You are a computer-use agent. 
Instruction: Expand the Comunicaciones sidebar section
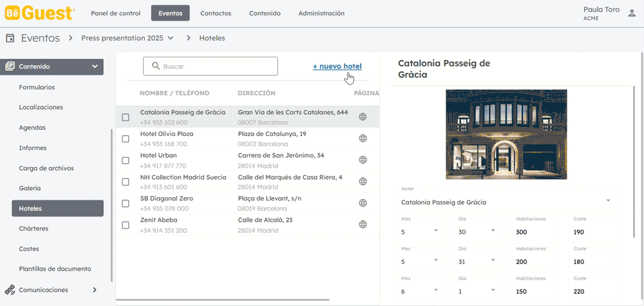(95, 289)
